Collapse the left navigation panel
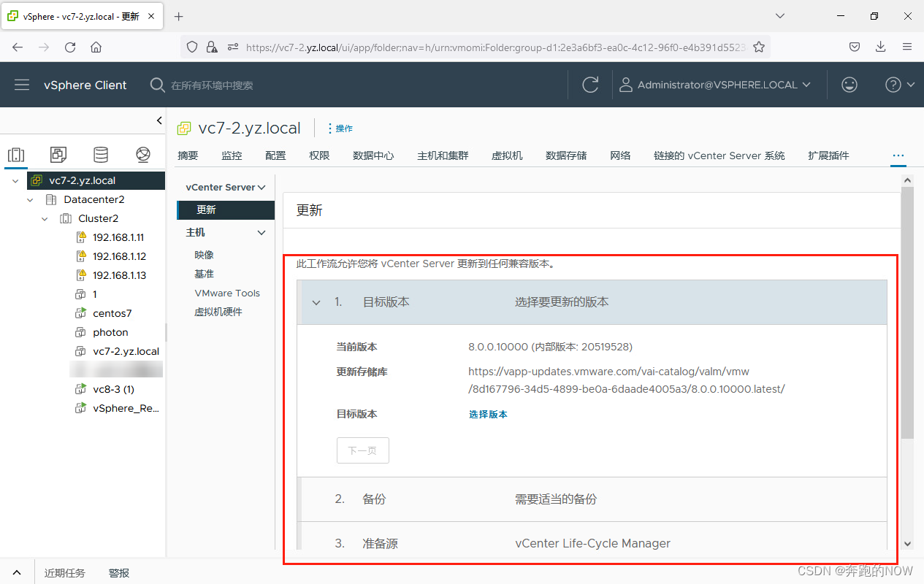This screenshot has width=924, height=584. pyautogui.click(x=159, y=120)
